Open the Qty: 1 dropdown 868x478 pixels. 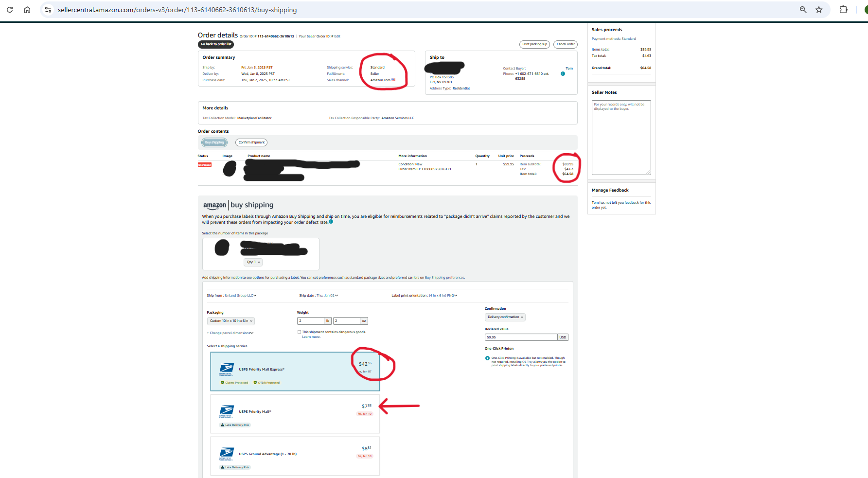click(253, 262)
